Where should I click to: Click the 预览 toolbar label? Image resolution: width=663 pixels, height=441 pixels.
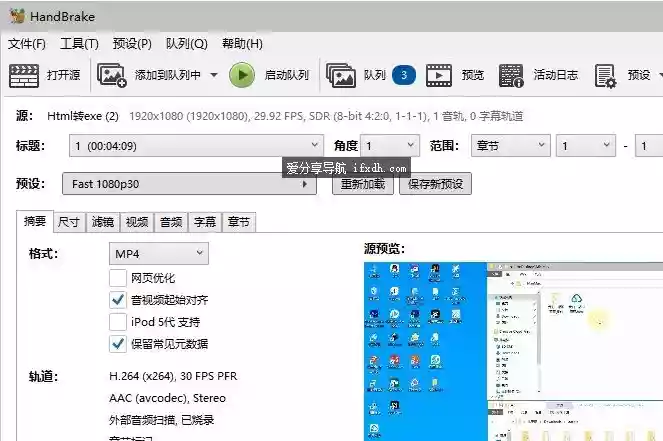tap(473, 75)
